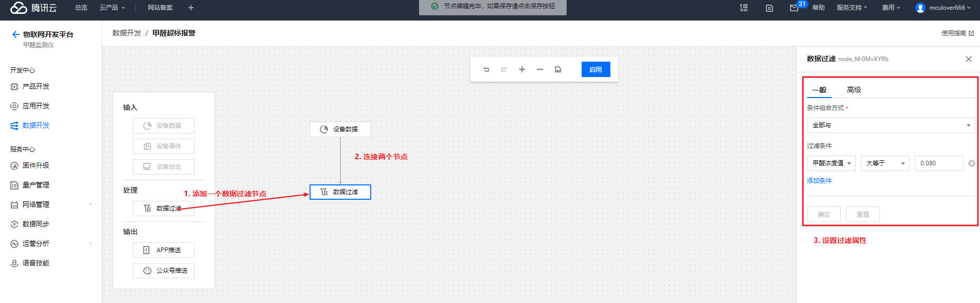Image resolution: width=980 pixels, height=303 pixels.
Task: Select the 设备数据 node on the canvas
Action: 340,129
